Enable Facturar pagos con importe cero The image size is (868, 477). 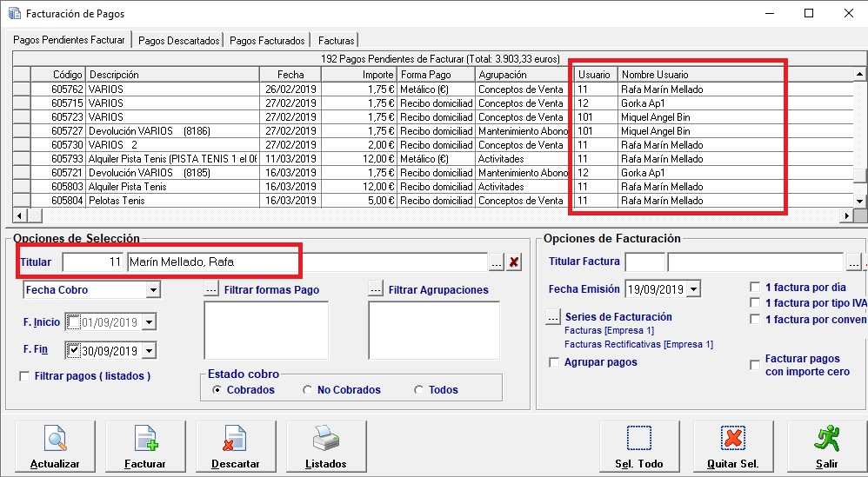(x=755, y=365)
